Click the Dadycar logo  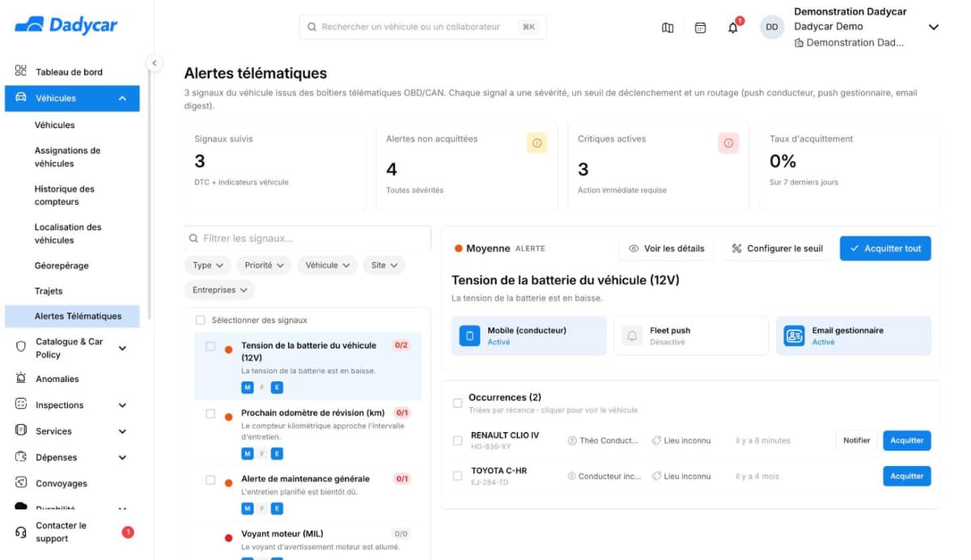[x=66, y=25]
